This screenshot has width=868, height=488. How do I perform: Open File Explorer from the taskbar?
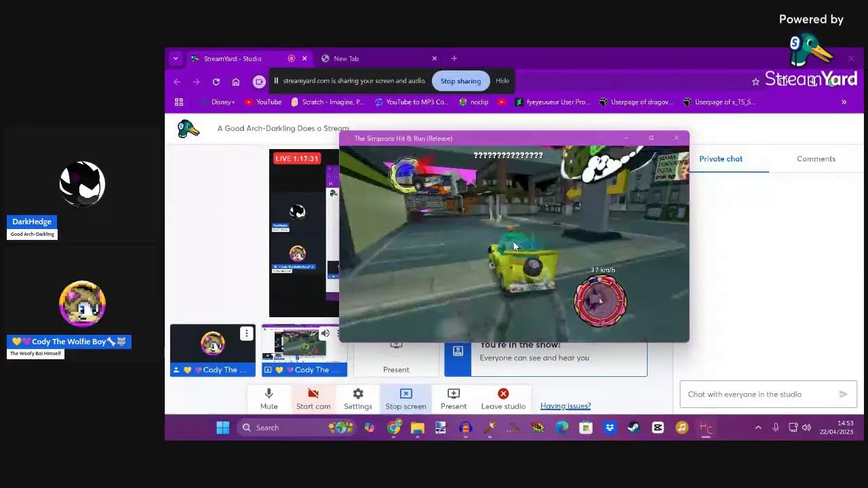[417, 428]
